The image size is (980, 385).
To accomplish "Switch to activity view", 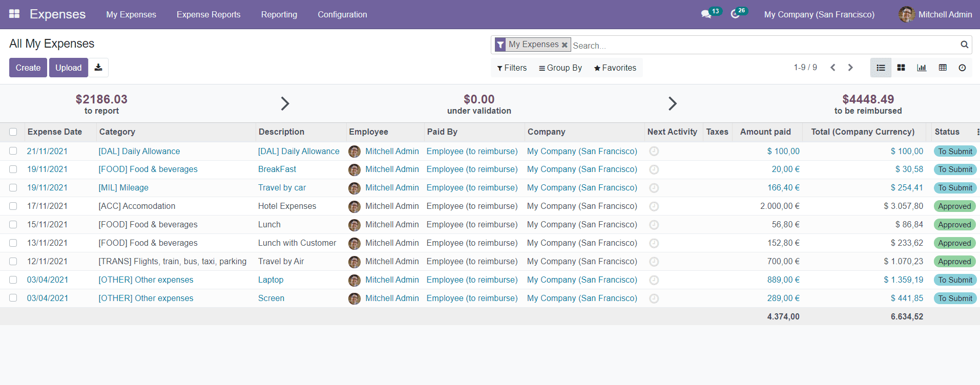I will coord(962,68).
